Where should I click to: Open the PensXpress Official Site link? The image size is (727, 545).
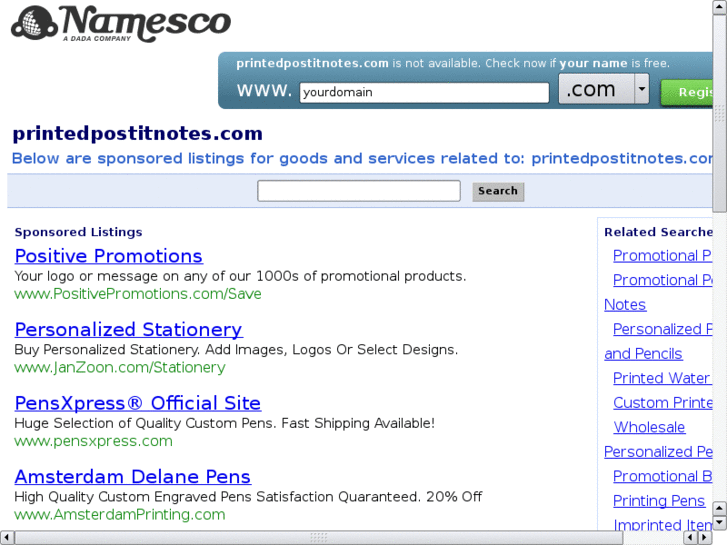138,403
